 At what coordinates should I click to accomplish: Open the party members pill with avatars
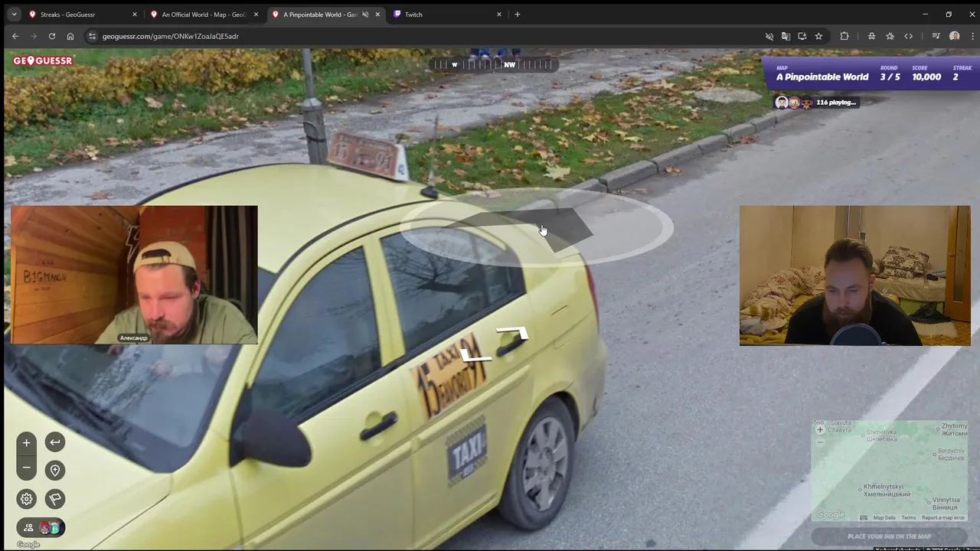pyautogui.click(x=41, y=527)
